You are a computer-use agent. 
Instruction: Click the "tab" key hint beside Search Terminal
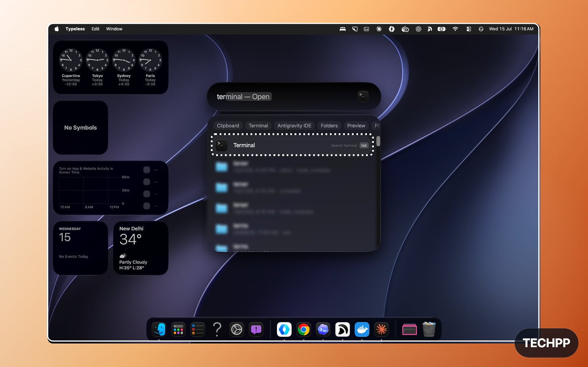[364, 145]
